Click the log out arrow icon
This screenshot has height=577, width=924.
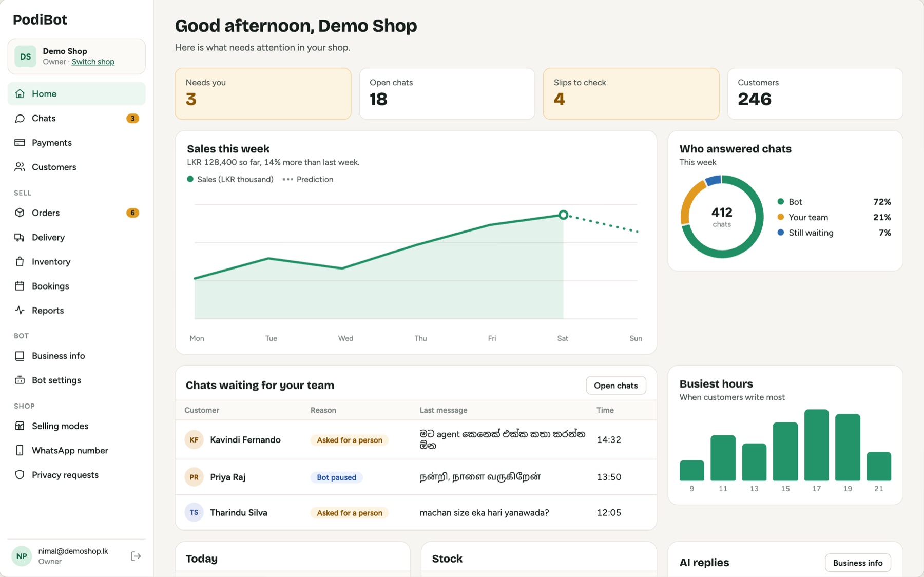pyautogui.click(x=136, y=556)
